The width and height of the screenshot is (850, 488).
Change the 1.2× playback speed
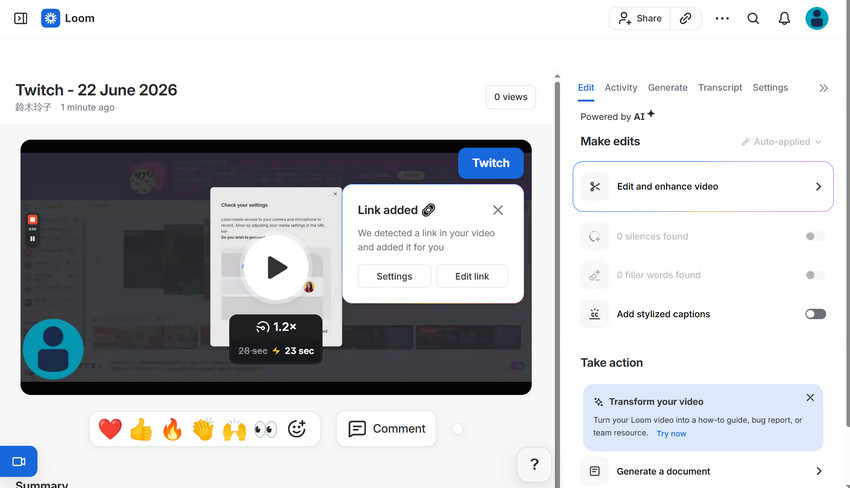pyautogui.click(x=276, y=327)
